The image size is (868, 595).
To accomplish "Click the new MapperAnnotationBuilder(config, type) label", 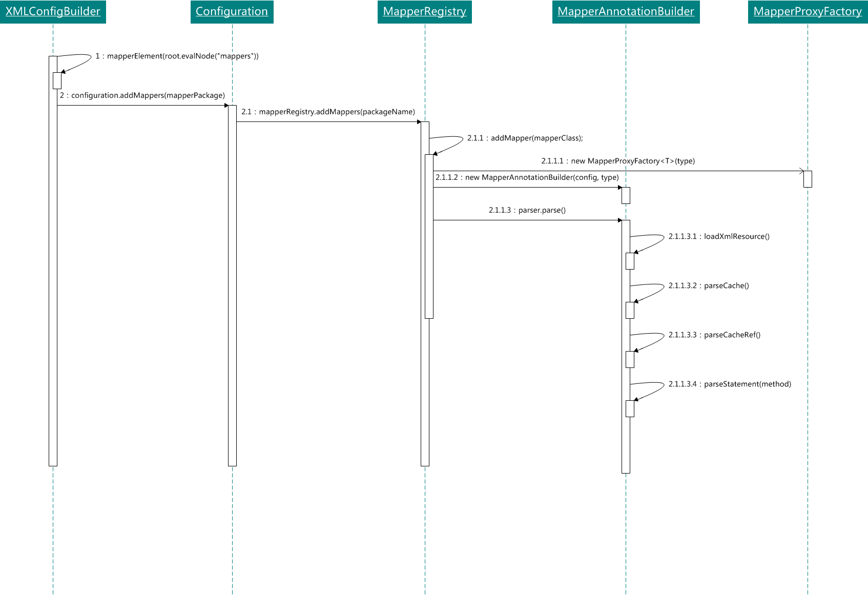I will (x=527, y=177).
